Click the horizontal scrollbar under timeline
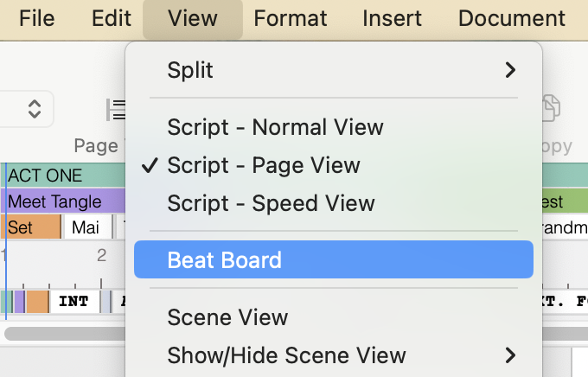 tap(65, 334)
